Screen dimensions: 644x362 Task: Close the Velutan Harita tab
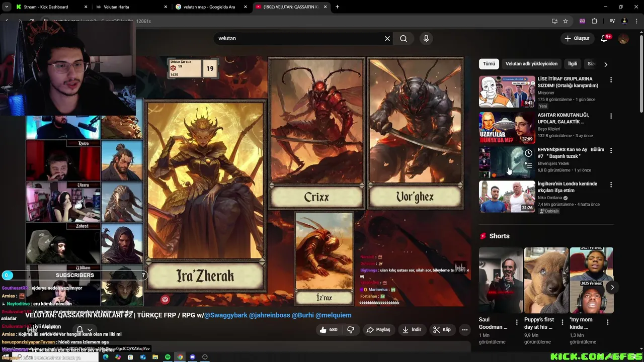pyautogui.click(x=166, y=7)
